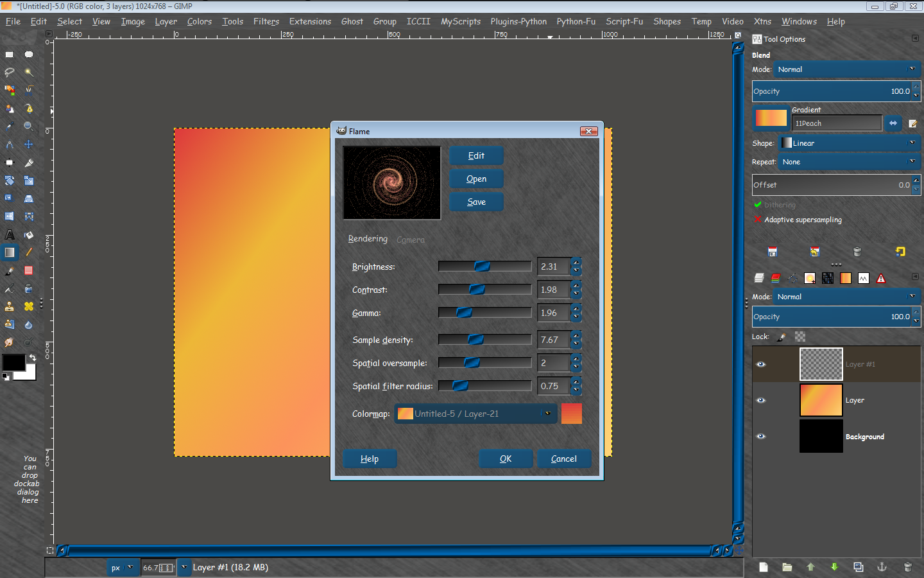Open Repeat dropdown
924x578 pixels.
pos(850,162)
